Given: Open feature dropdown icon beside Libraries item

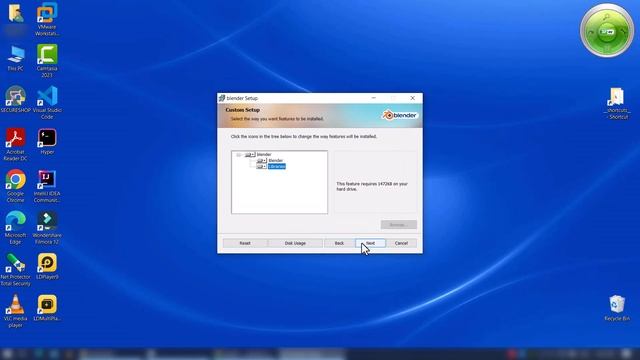Looking at the screenshot, I should click(261, 167).
